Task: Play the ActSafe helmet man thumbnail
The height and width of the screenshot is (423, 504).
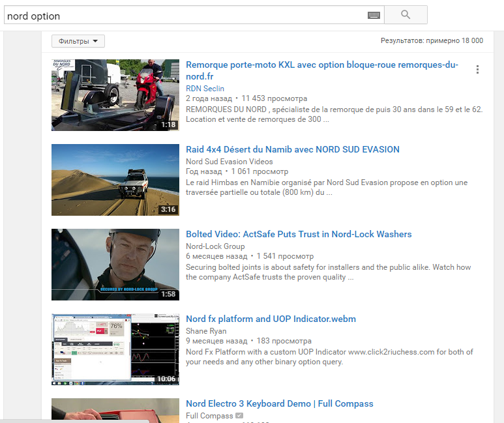Action: 115,265
